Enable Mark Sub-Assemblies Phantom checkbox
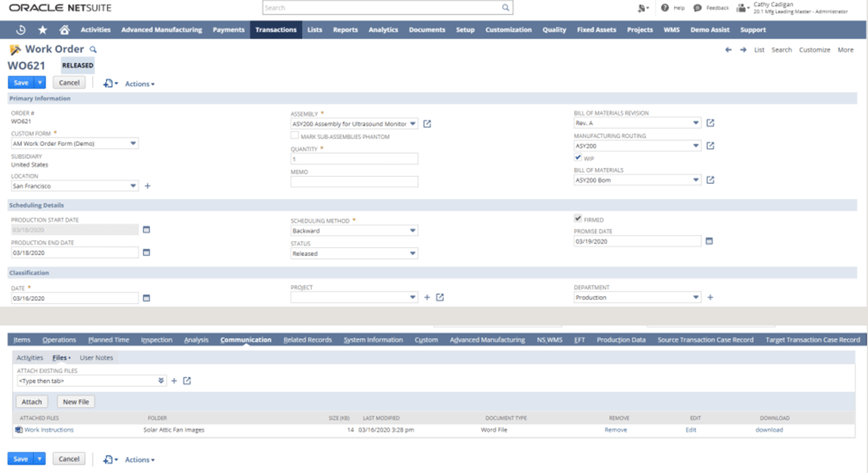 point(295,136)
